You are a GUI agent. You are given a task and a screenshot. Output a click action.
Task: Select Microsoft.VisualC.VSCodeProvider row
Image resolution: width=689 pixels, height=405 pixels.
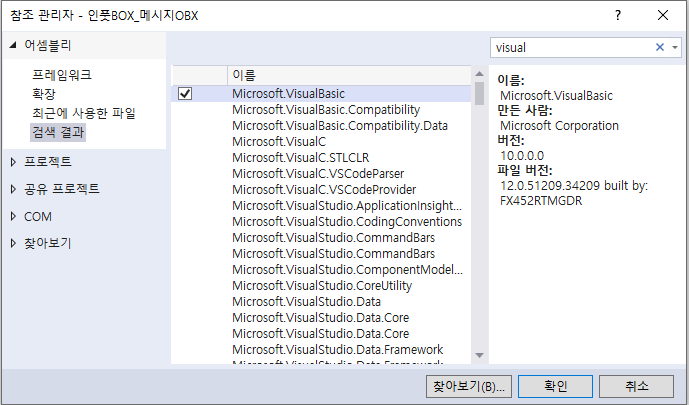[x=321, y=190]
